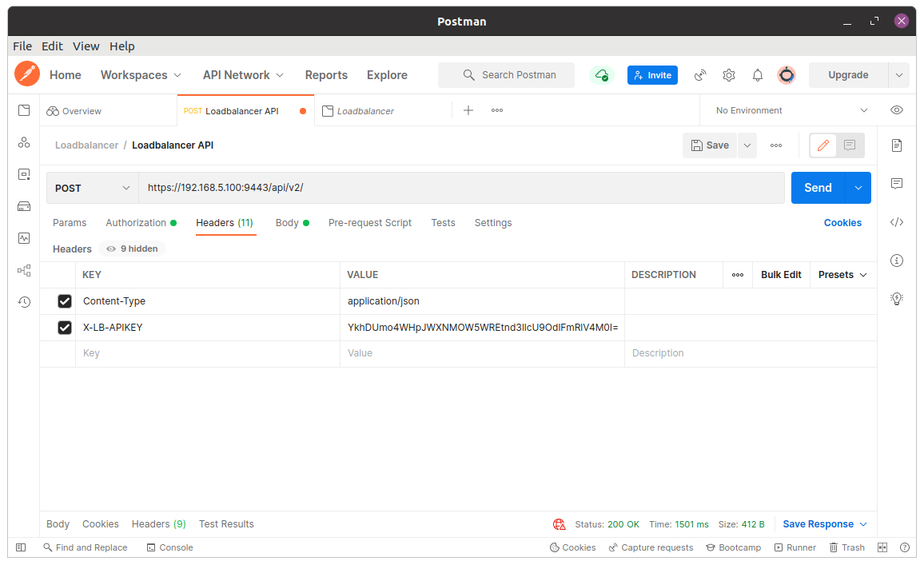The height and width of the screenshot is (565, 924).
Task: Switch to edit mode pencil icon
Action: (823, 145)
